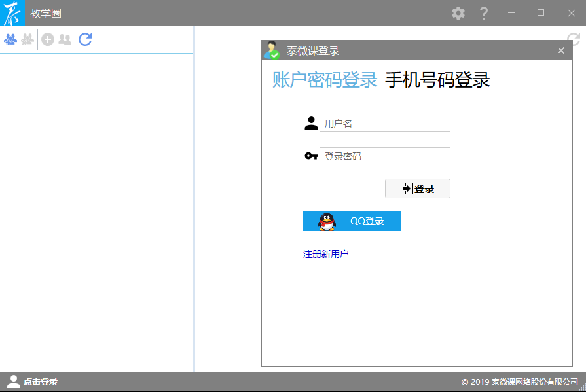Close the 泰微课登录 dialog
Image resolution: width=586 pixels, height=392 pixels.
pyautogui.click(x=561, y=50)
